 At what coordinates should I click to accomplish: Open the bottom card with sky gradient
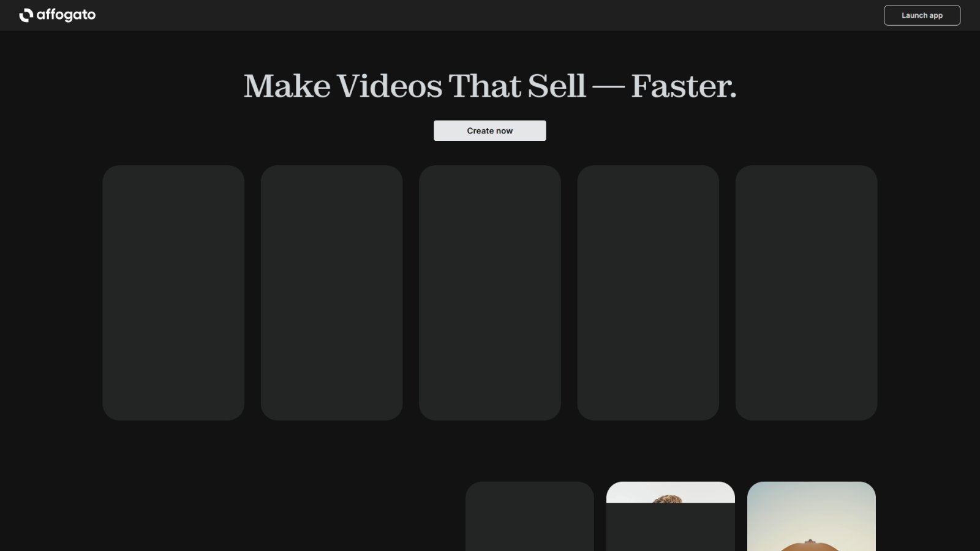[x=812, y=516]
